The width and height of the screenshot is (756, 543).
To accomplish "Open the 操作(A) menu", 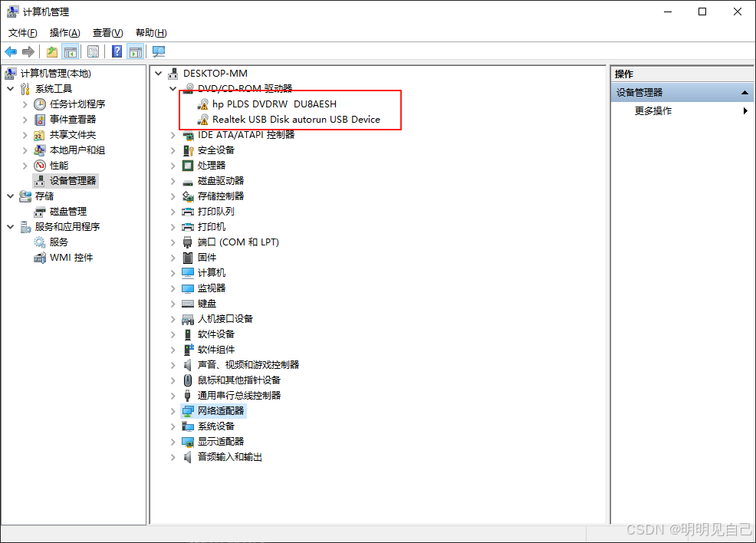I will coord(64,33).
